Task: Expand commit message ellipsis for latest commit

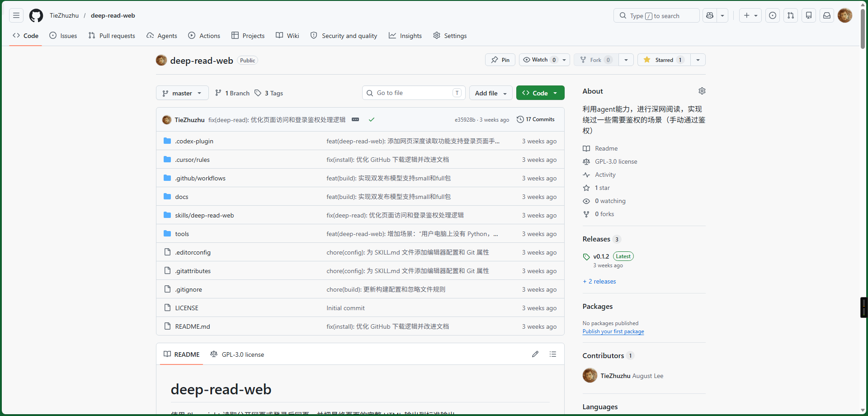Action: pyautogui.click(x=355, y=119)
